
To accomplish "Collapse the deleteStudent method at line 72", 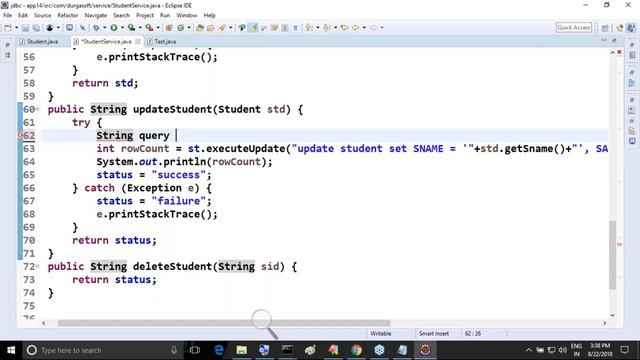I will pyautogui.click(x=38, y=266).
